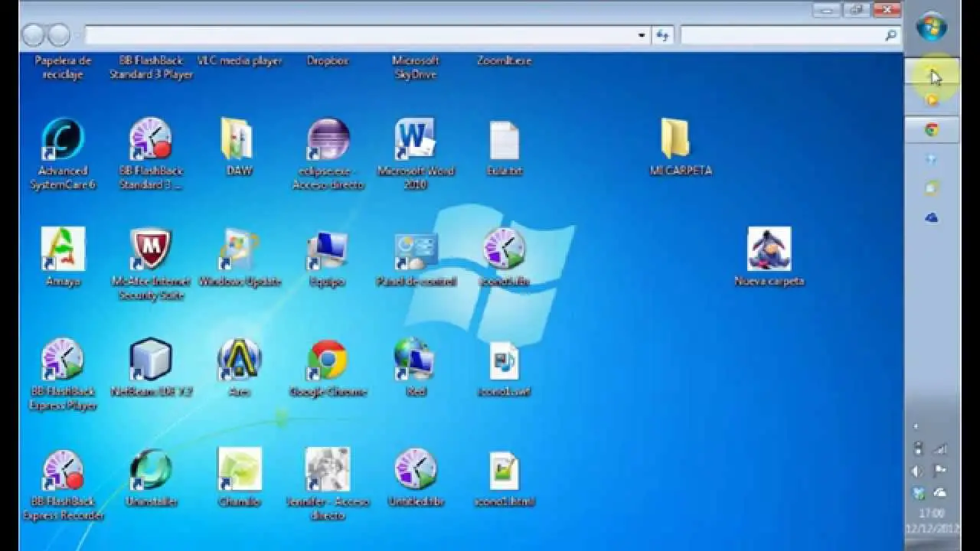Select the Microsoft Word 2010 shortcut
The height and width of the screenshot is (551, 980).
pos(415,140)
